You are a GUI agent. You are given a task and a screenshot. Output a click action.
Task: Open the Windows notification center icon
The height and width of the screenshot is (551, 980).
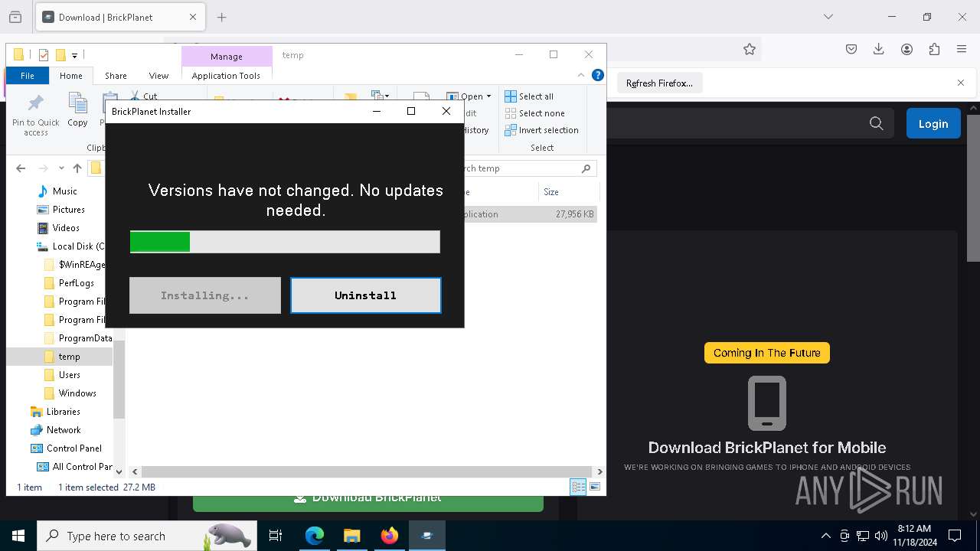pos(955,536)
